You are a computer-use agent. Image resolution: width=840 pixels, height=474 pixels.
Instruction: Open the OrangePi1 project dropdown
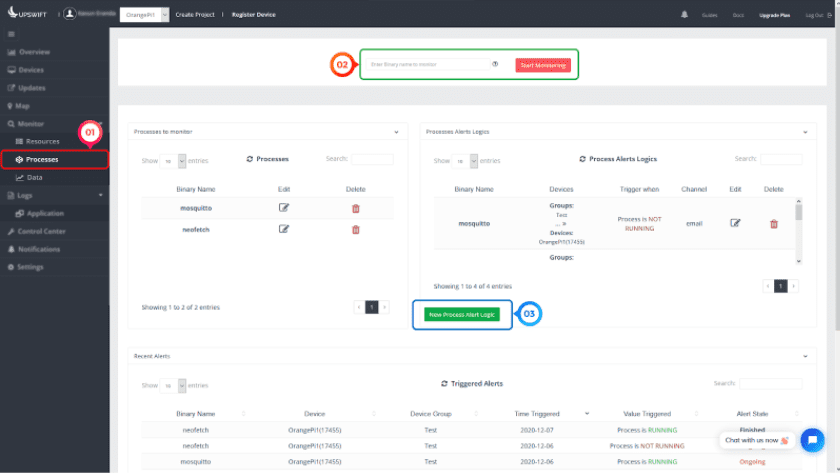click(144, 14)
